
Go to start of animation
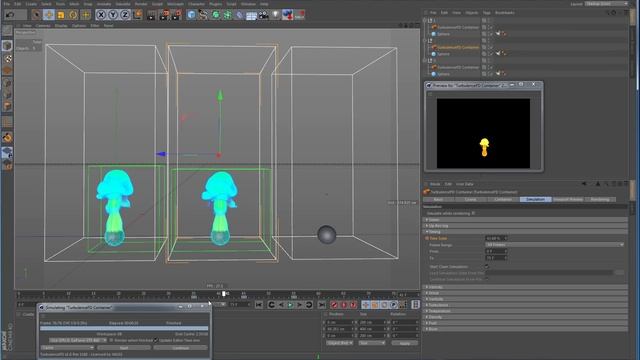tap(259, 305)
